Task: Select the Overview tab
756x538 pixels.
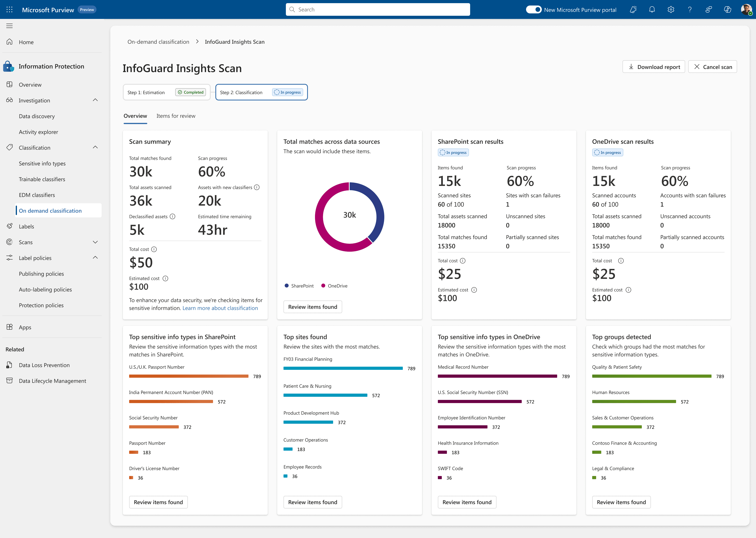Action: (x=135, y=116)
